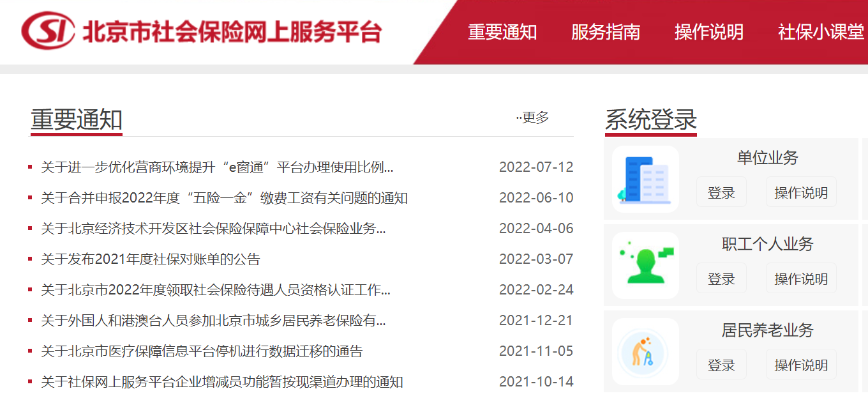This screenshot has width=868, height=405.
Task: Open 操作说明 for 单位业务
Action: click(x=800, y=192)
